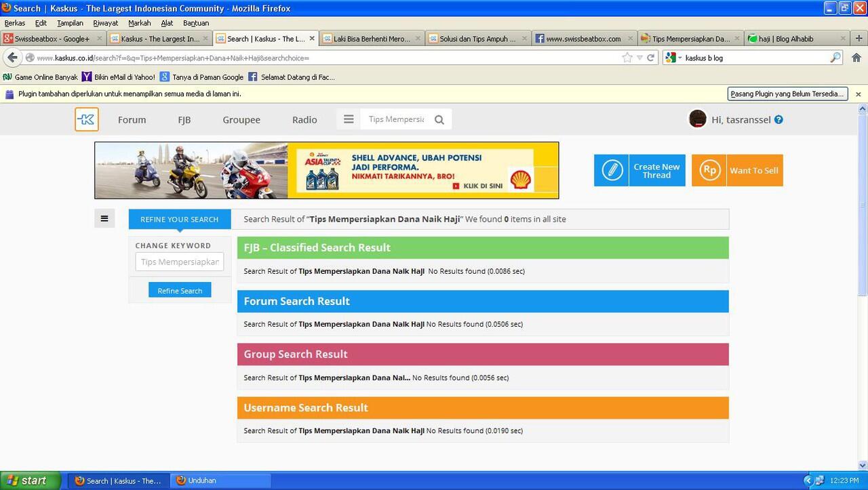The width and height of the screenshot is (868, 490).
Task: Reload the page with the refresh icon
Action: pos(651,58)
